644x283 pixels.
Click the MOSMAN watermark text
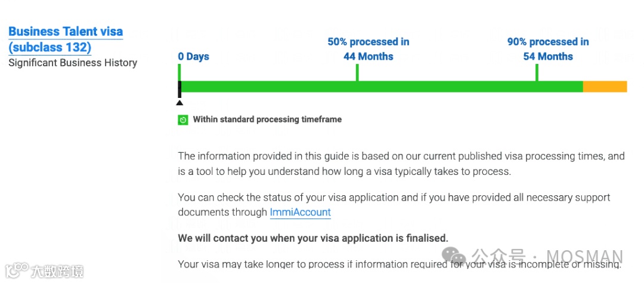point(584,257)
